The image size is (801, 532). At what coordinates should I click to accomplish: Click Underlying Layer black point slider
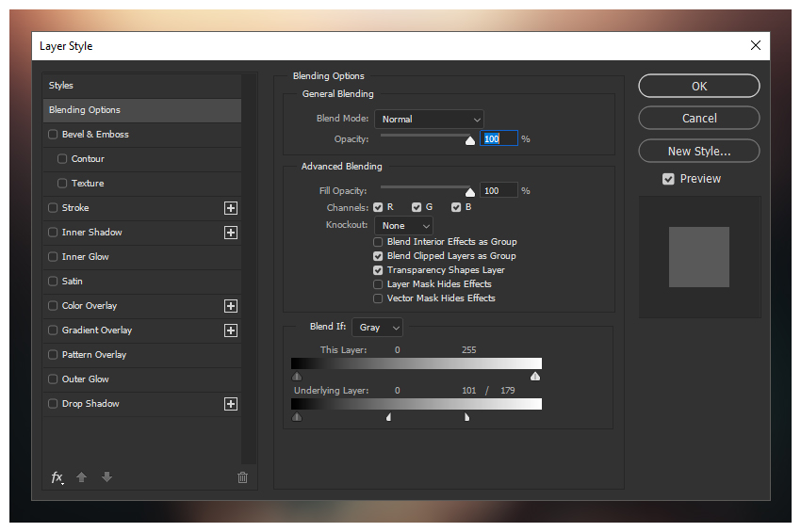(x=297, y=417)
